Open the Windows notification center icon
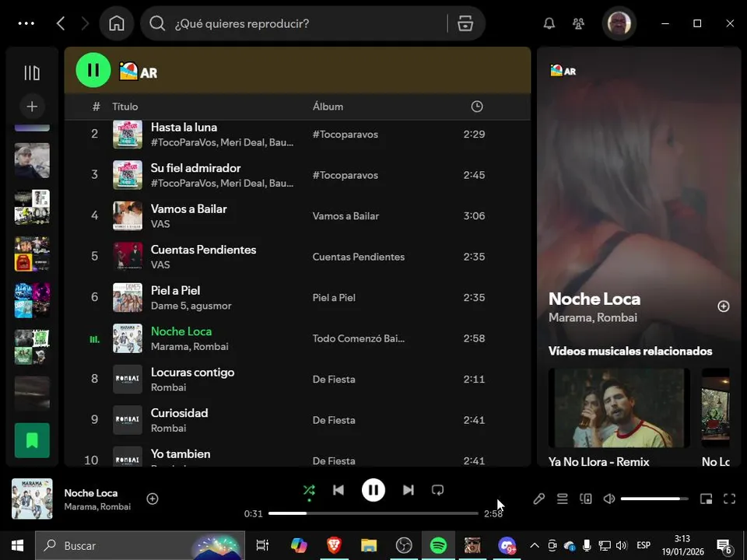This screenshot has height=560, width=747. point(724,546)
